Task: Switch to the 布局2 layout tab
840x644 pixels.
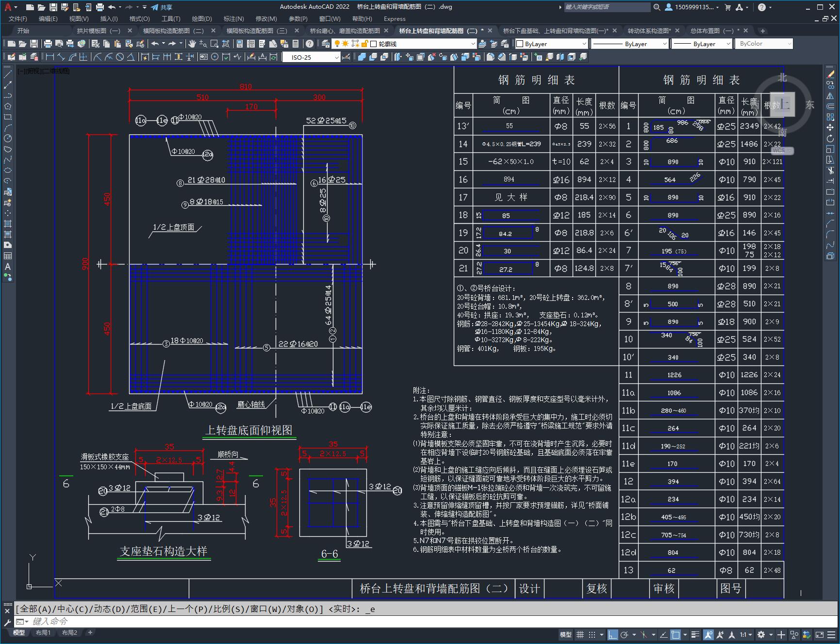Action: coord(69,632)
